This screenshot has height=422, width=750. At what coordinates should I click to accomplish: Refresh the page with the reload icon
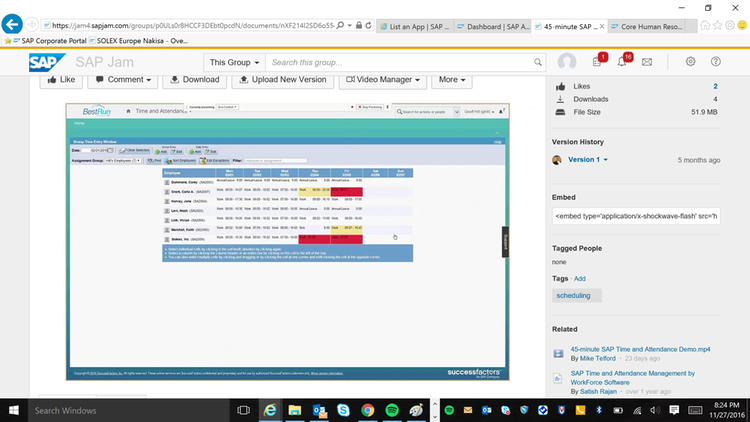pos(368,25)
